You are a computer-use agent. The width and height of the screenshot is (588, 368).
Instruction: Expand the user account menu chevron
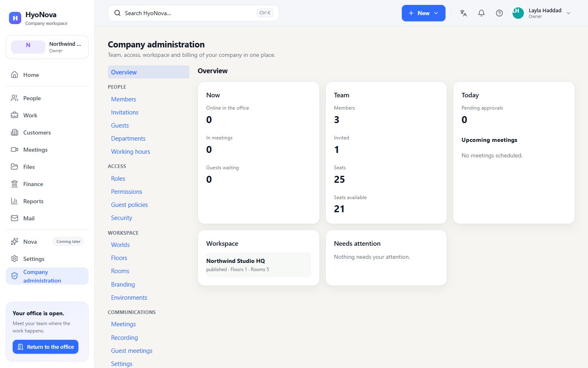[x=568, y=13]
